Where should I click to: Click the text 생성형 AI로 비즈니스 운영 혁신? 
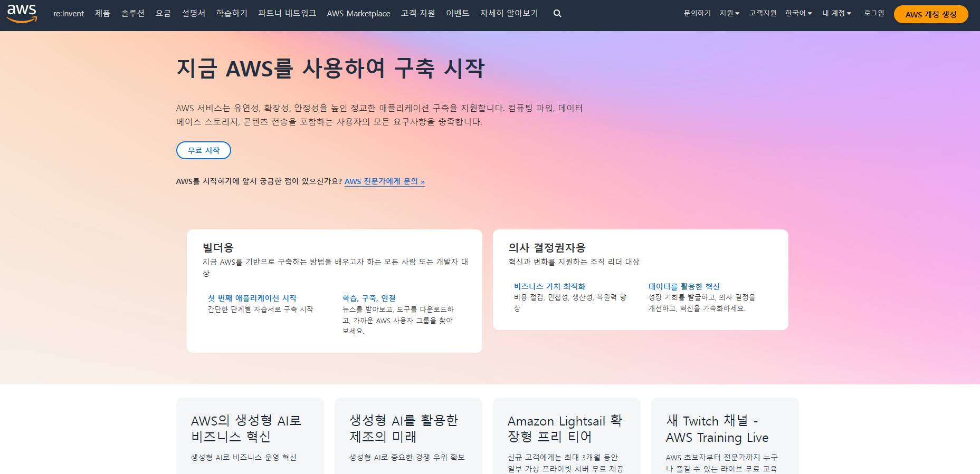tap(244, 457)
